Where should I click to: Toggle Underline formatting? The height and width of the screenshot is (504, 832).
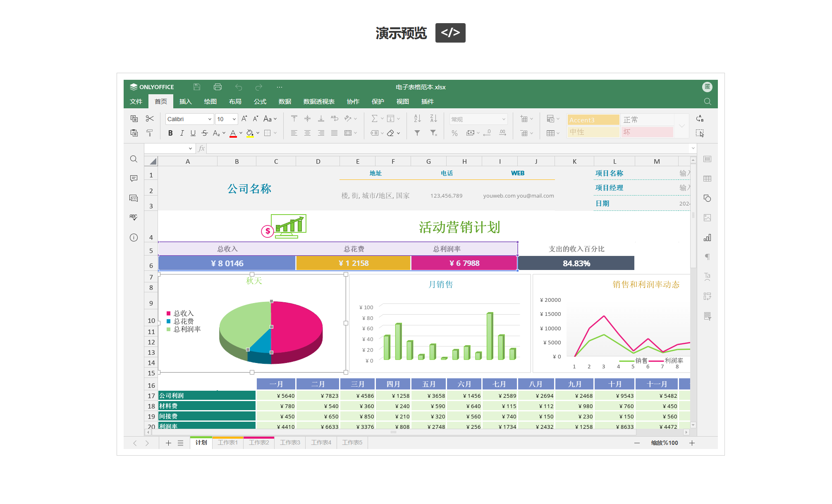pyautogui.click(x=193, y=133)
